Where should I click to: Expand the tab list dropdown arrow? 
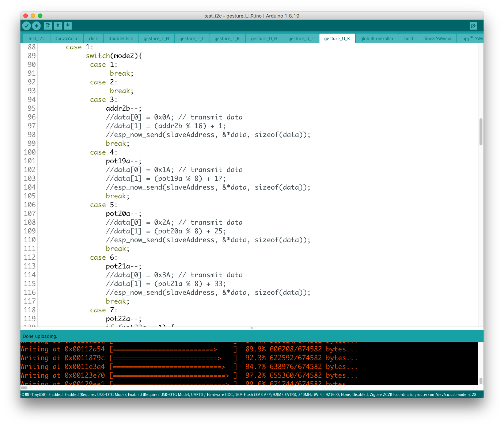click(x=471, y=38)
